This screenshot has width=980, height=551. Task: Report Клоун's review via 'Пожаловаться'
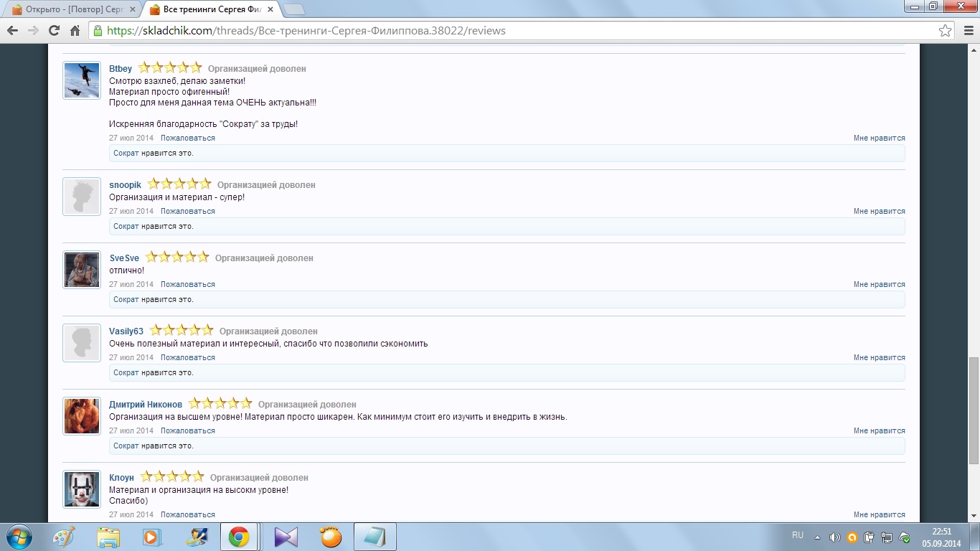[x=188, y=514]
